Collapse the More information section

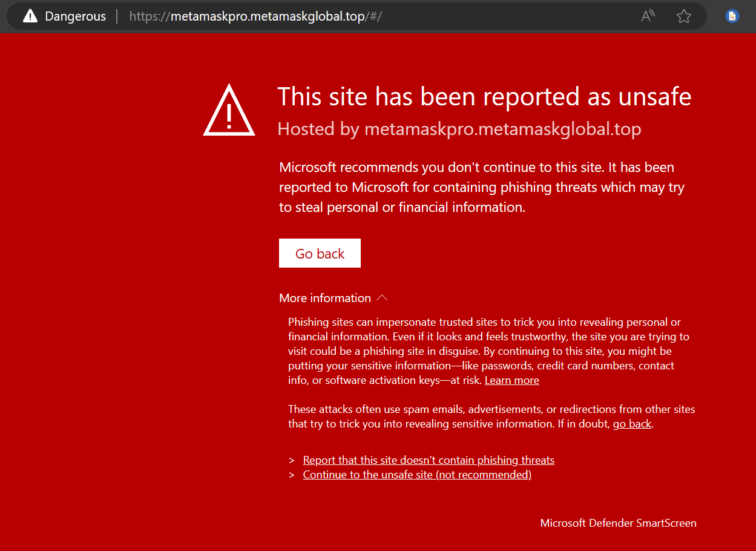pyautogui.click(x=333, y=298)
